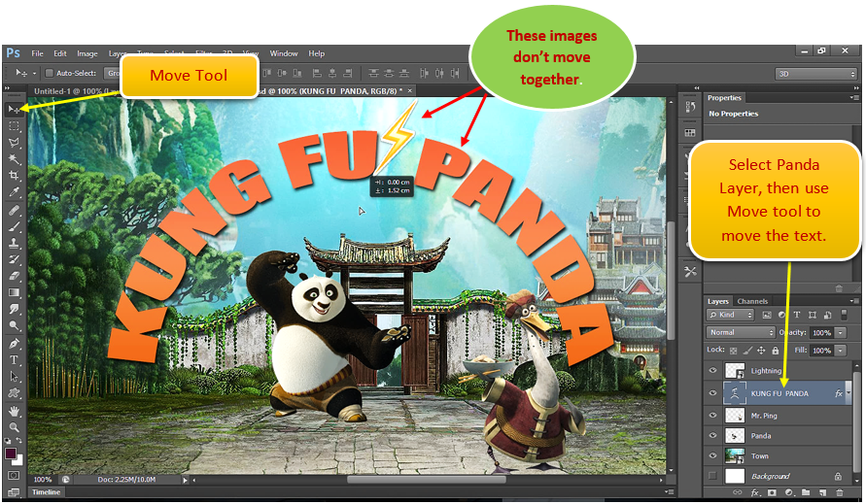This screenshot has height=504, width=866.
Task: Filter layers for pixel layers icon
Action: [767, 315]
